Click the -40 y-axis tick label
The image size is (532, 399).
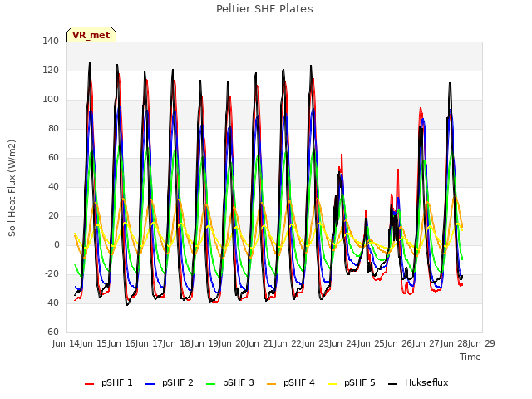coord(52,303)
